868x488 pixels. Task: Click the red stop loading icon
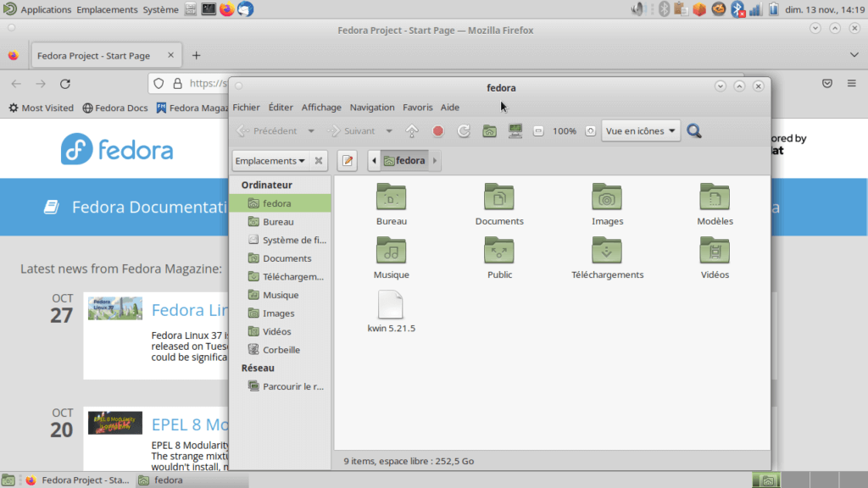438,131
